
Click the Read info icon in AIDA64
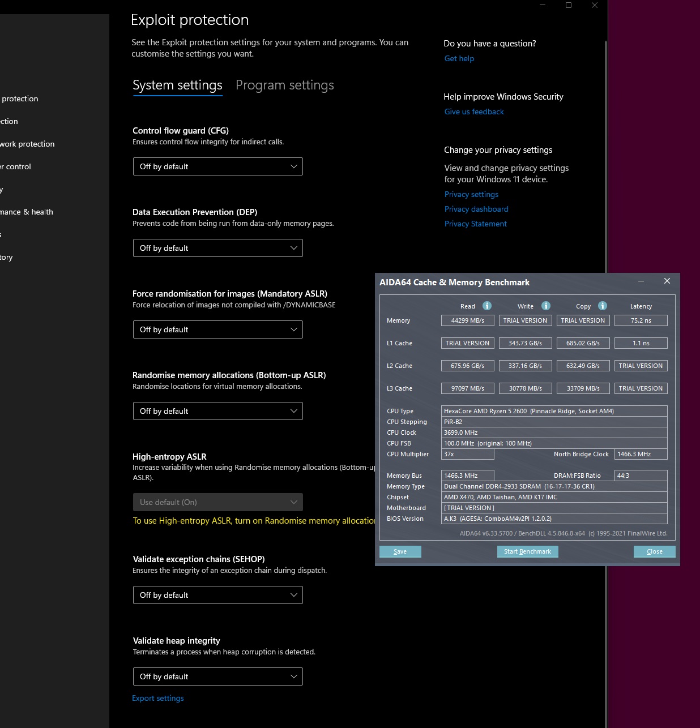point(487,306)
